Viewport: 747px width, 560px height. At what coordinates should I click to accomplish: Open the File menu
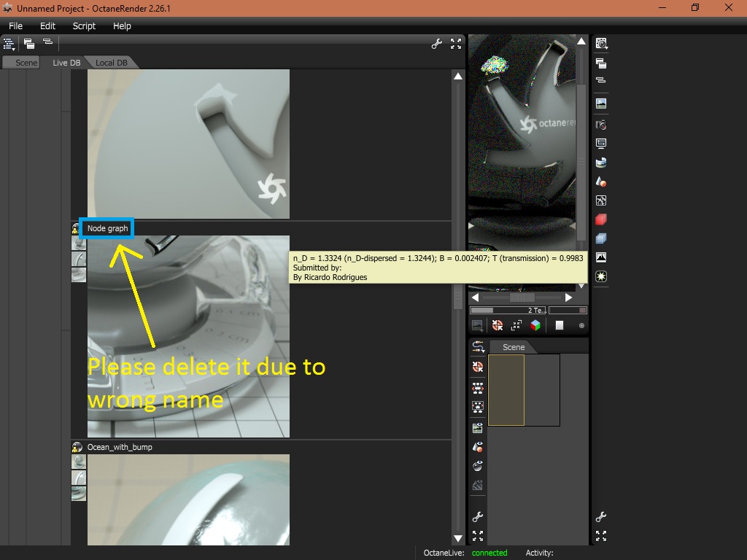pyautogui.click(x=16, y=26)
